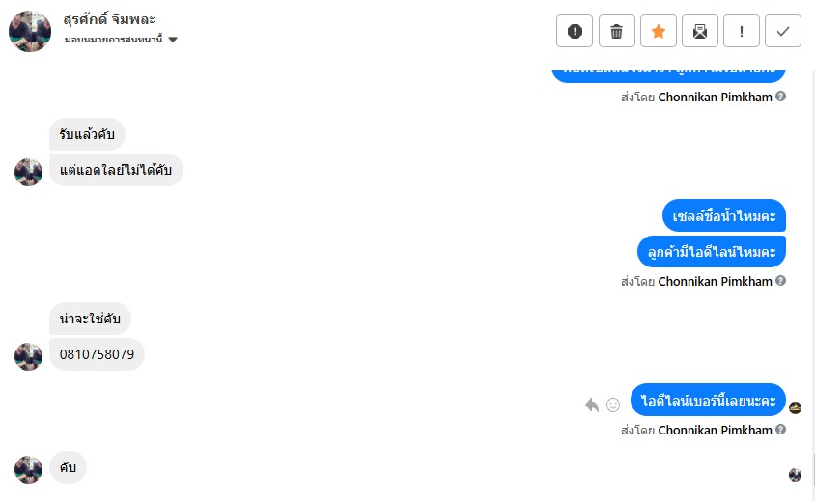
Task: Click the reply arrow beside last sent message
Action: point(592,405)
